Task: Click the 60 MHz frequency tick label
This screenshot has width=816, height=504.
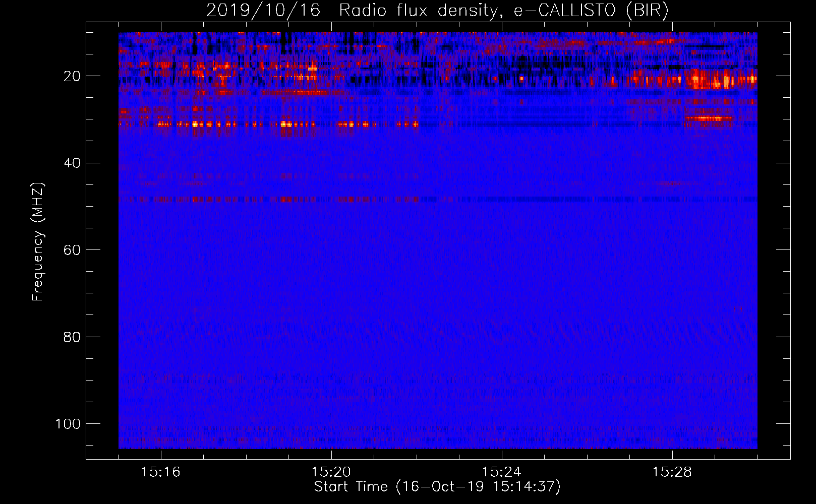Action: tap(72, 250)
